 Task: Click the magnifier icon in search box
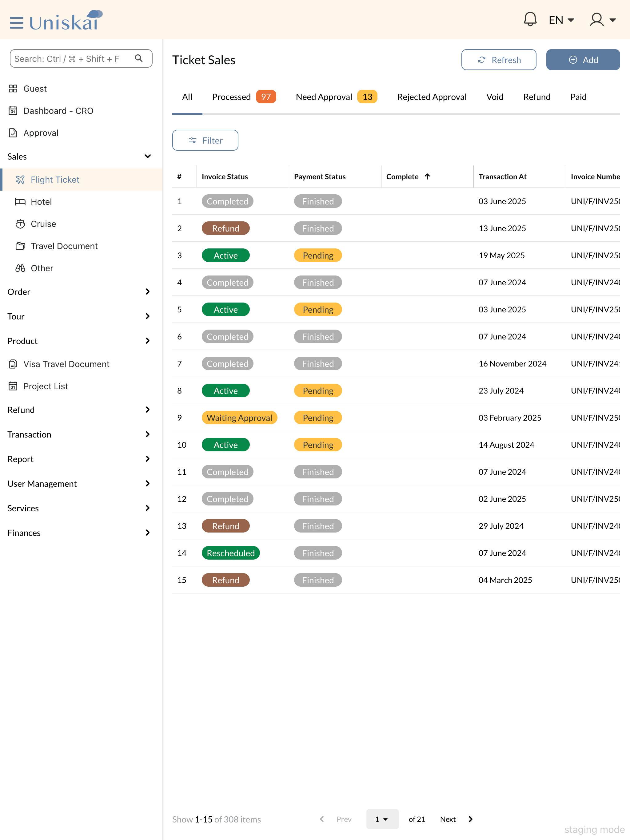[x=139, y=58]
